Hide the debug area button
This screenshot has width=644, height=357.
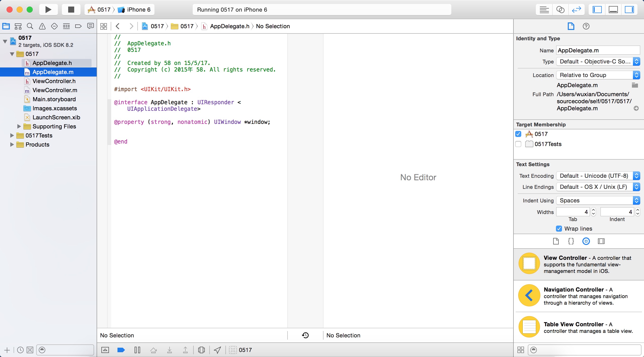(105, 350)
